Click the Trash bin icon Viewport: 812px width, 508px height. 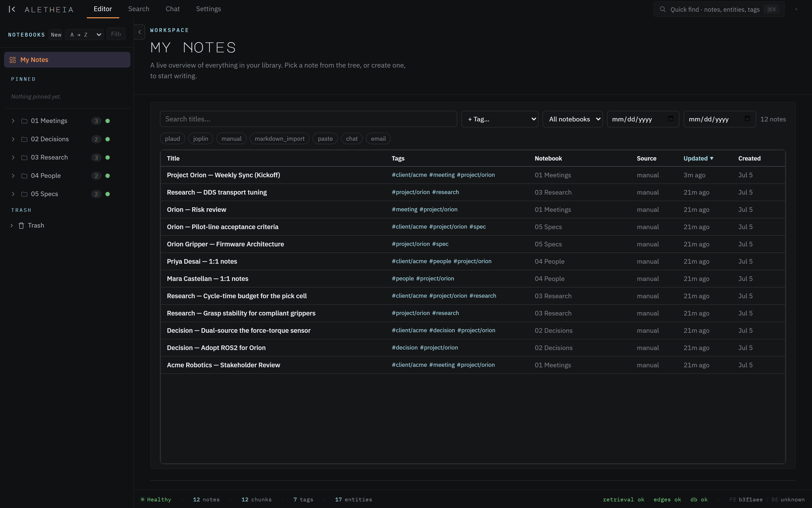pos(21,226)
